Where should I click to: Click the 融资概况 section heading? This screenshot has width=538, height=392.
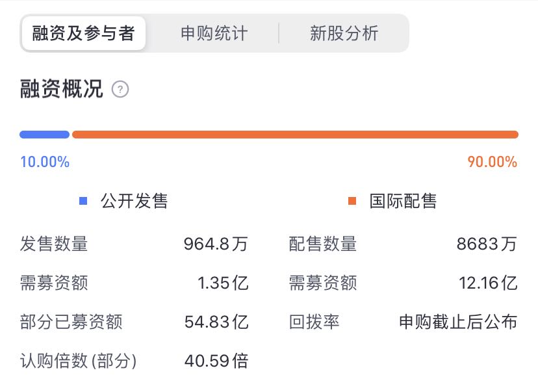[x=62, y=89]
